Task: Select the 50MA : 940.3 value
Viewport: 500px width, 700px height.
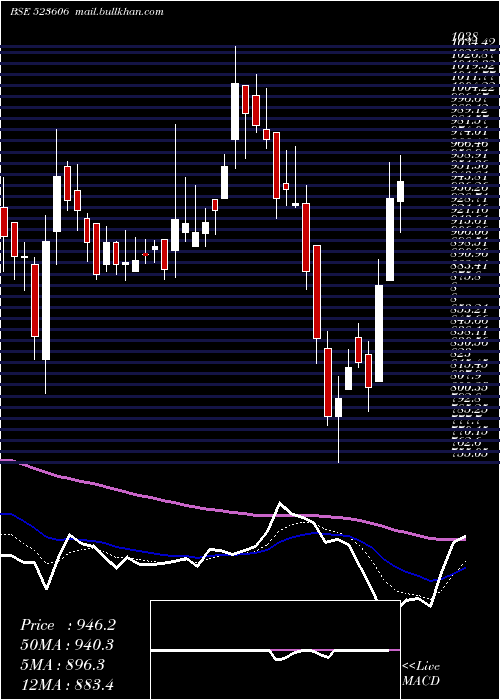Action: point(67,645)
